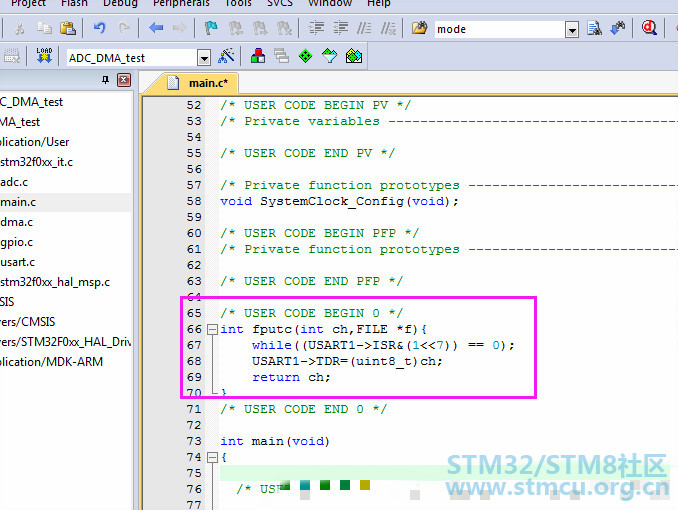
Task: Click the manage multi-project workspace icon
Action: coord(281,56)
